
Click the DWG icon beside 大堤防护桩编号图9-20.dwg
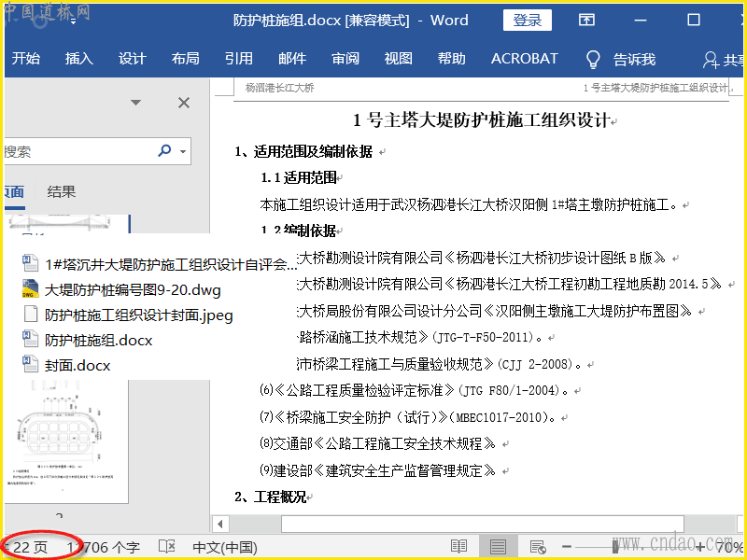click(31, 288)
